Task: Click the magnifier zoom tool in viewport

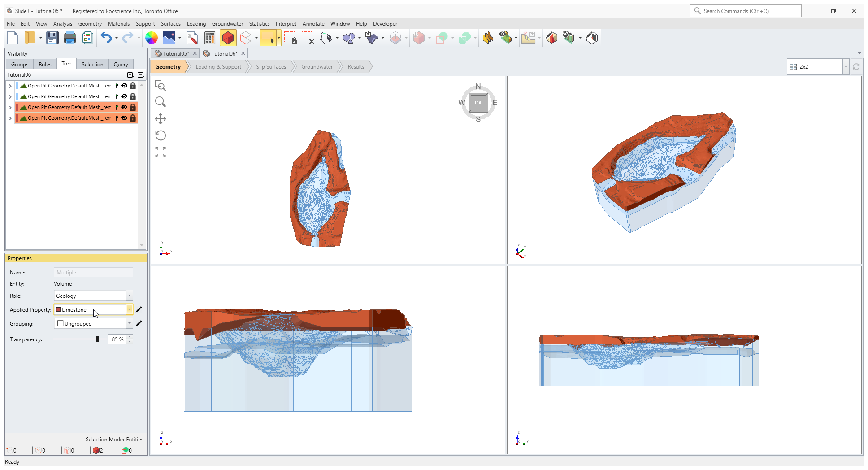Action: click(161, 102)
